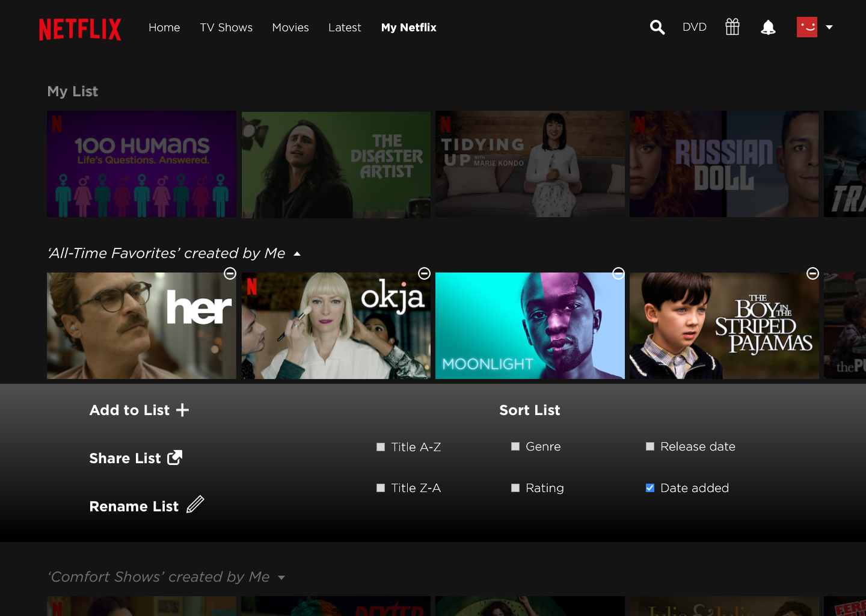Click the share icon beside Share List

point(174,458)
